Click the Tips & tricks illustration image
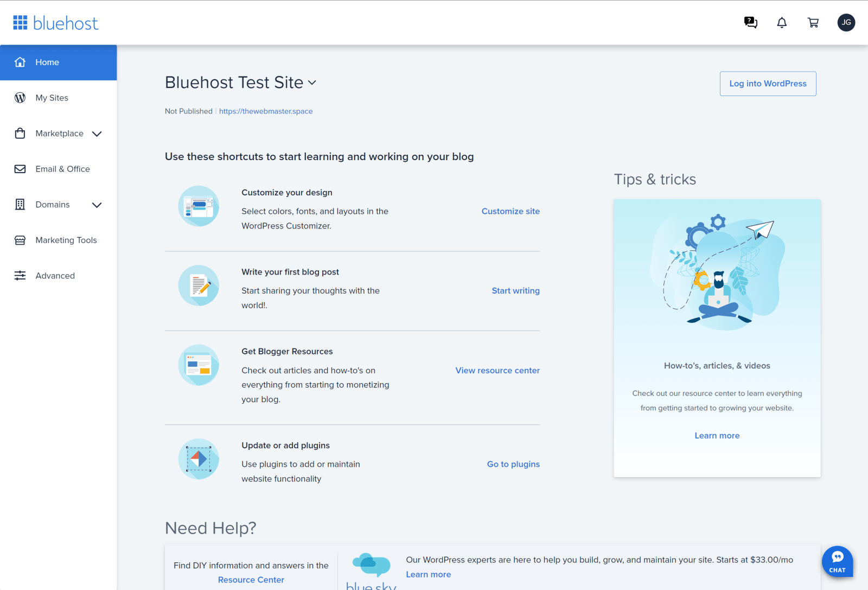 tap(717, 272)
